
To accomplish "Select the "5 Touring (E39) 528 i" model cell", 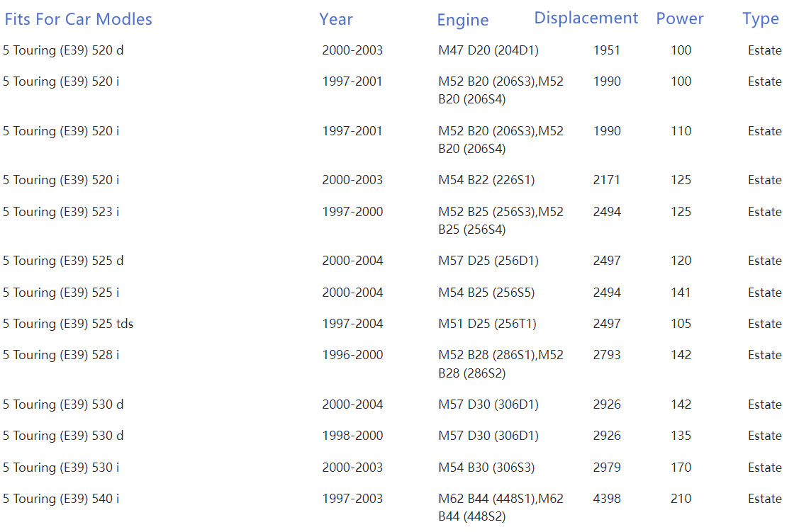I will [x=61, y=355].
